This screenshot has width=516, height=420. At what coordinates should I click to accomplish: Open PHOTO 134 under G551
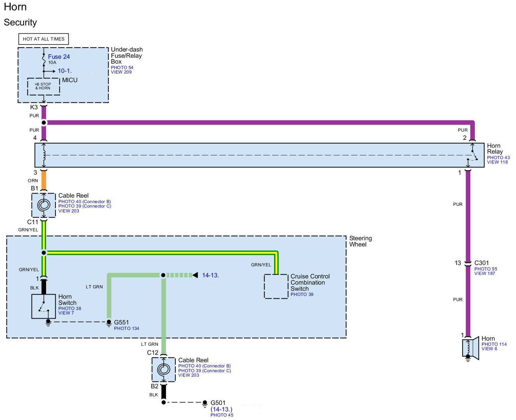pyautogui.click(x=126, y=328)
